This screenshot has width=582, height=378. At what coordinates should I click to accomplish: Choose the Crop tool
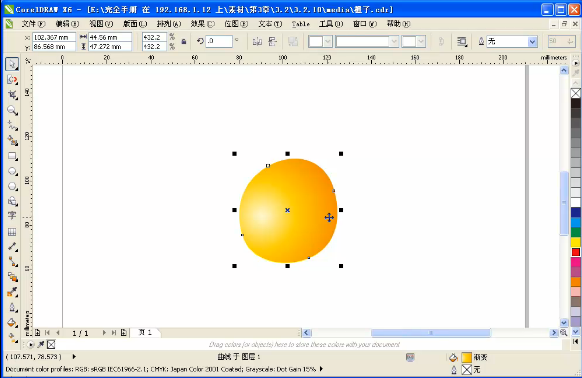(12, 95)
